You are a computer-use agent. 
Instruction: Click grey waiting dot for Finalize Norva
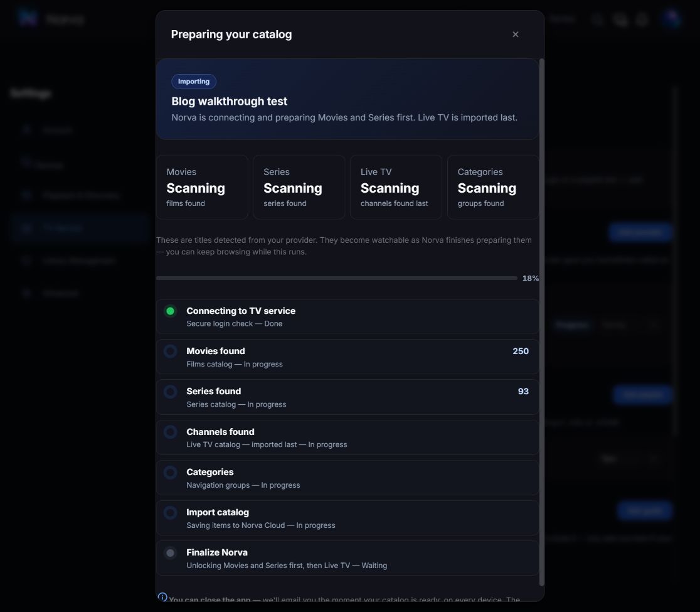pyautogui.click(x=170, y=553)
